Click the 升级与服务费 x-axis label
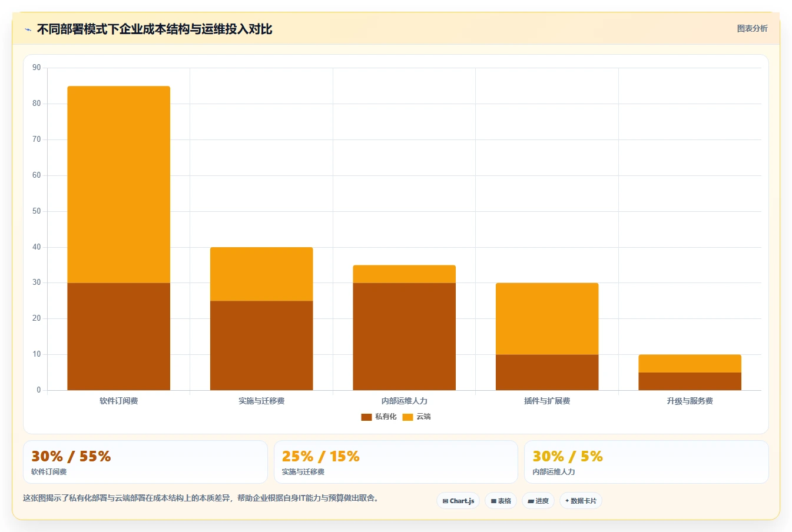 (690, 401)
